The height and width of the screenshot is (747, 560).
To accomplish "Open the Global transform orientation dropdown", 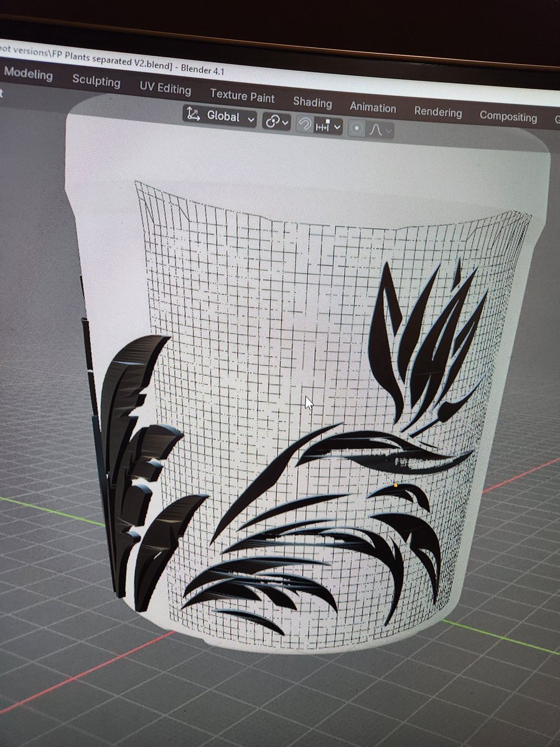I will [x=220, y=116].
